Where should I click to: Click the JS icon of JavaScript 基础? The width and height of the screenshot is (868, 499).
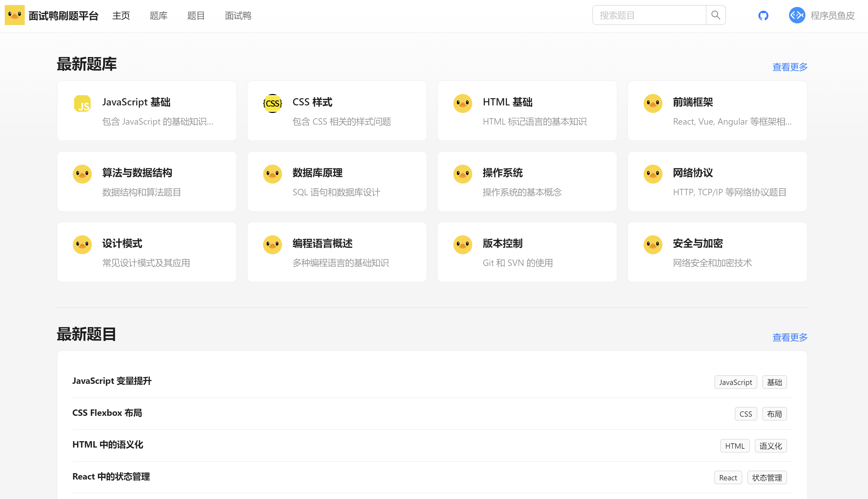(x=82, y=103)
